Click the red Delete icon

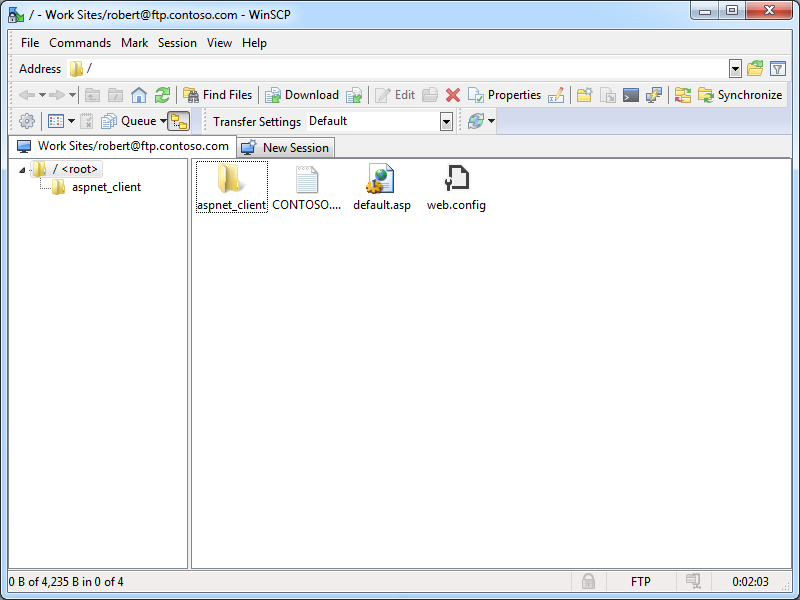pyautogui.click(x=453, y=95)
